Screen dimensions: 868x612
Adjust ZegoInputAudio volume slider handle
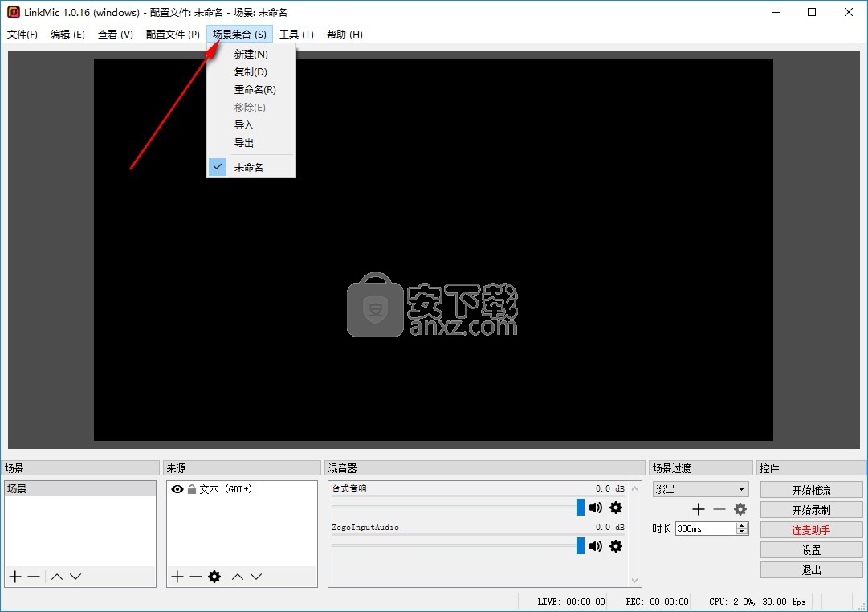point(581,545)
